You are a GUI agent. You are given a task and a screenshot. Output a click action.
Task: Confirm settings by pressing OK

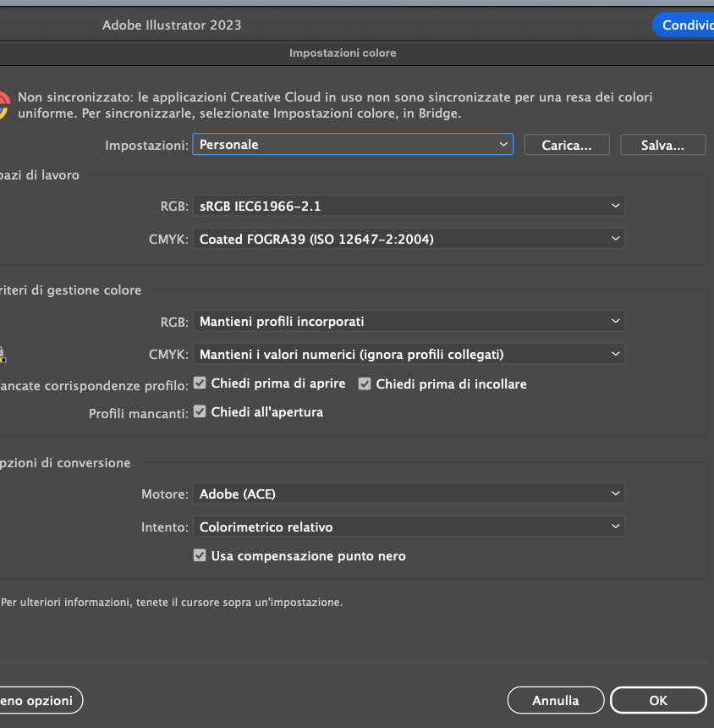(x=658, y=700)
